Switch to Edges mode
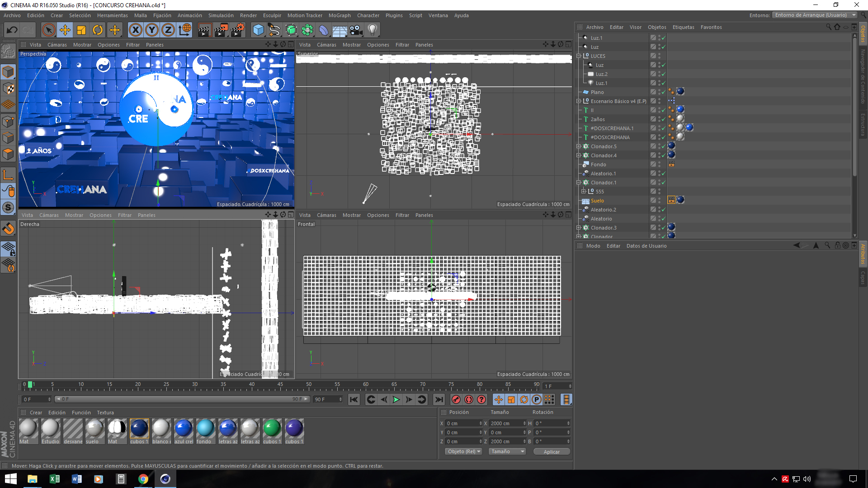Screen dimensions: 868x488 tap(8, 138)
